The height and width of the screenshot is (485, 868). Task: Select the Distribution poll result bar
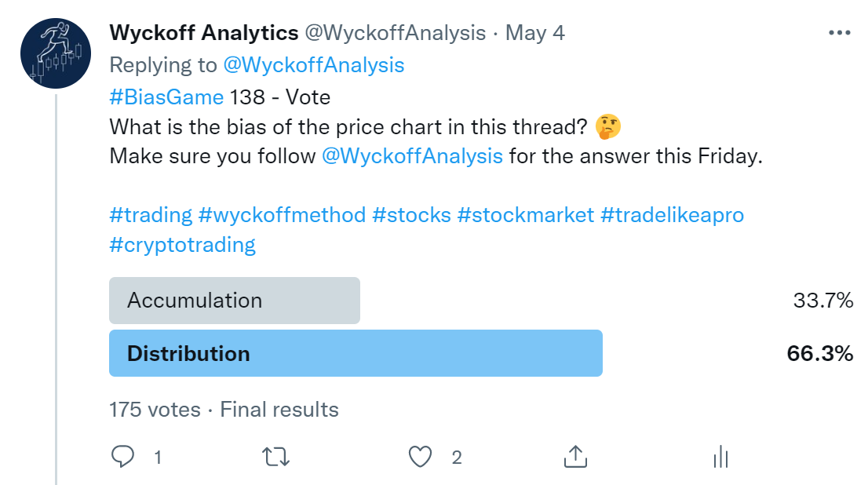pos(356,353)
